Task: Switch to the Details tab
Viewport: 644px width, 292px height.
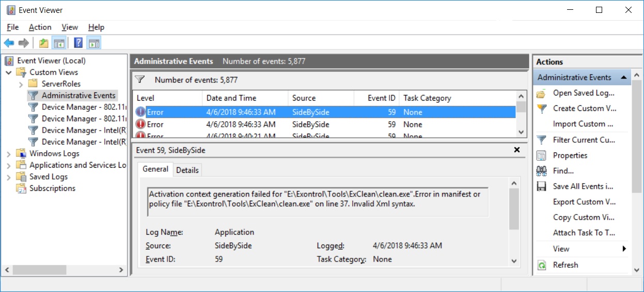Action: tap(187, 170)
